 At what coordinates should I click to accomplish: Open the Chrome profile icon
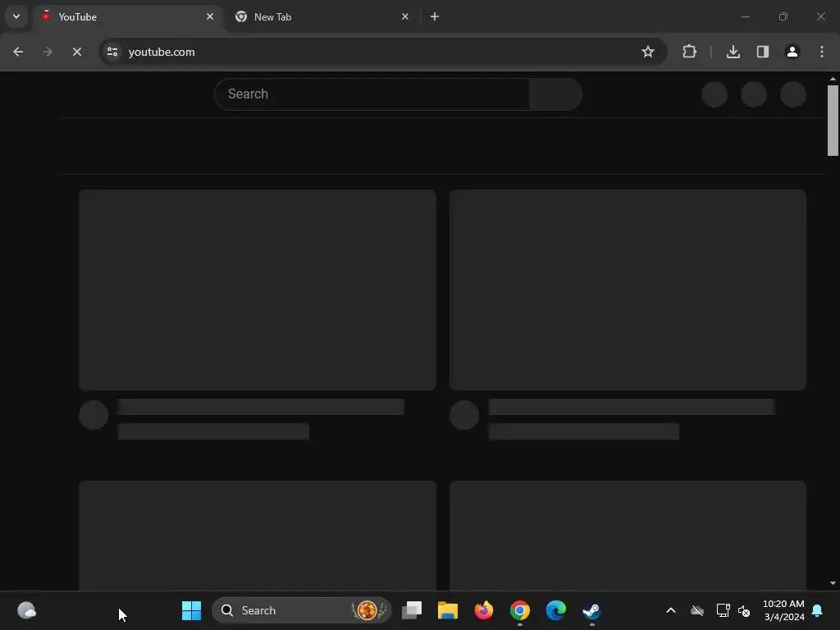(792, 52)
